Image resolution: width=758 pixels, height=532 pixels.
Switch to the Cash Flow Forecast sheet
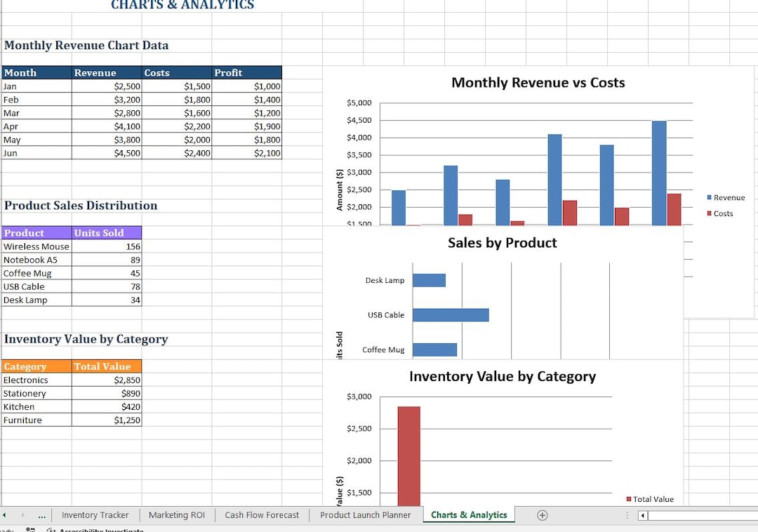(x=261, y=514)
